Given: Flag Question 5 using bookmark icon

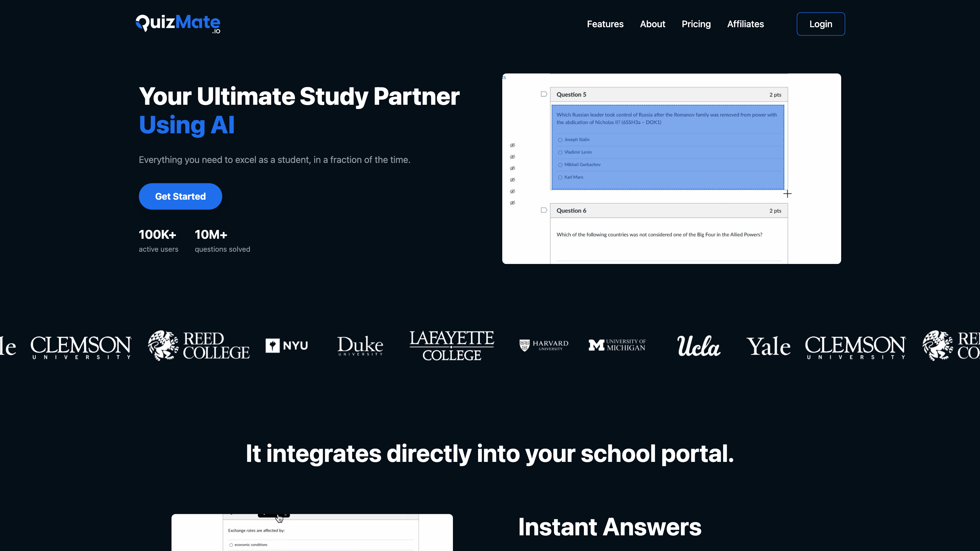Looking at the screenshot, I should pyautogui.click(x=544, y=94).
